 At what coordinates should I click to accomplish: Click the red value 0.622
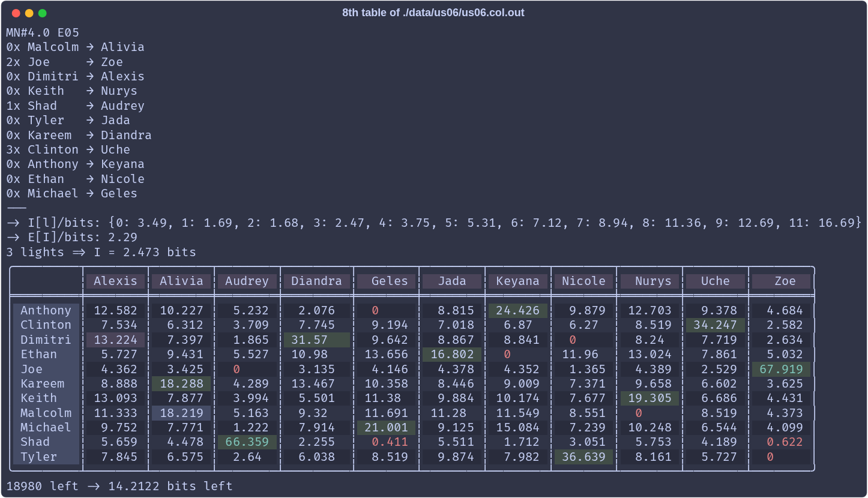(x=785, y=442)
